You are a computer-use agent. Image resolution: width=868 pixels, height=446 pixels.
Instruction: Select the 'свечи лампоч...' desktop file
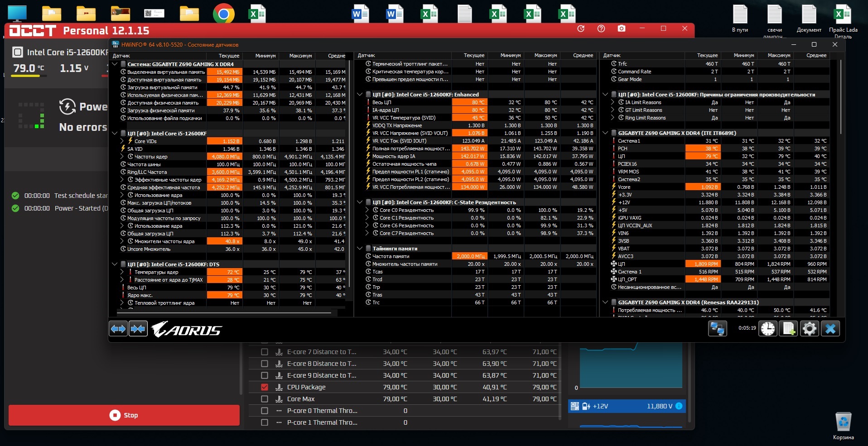tap(775, 21)
